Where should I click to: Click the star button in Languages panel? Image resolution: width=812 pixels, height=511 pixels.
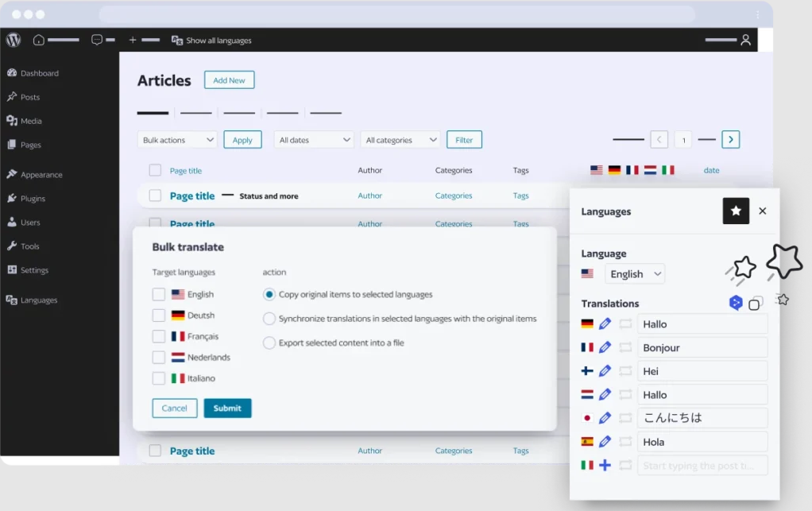coord(736,211)
